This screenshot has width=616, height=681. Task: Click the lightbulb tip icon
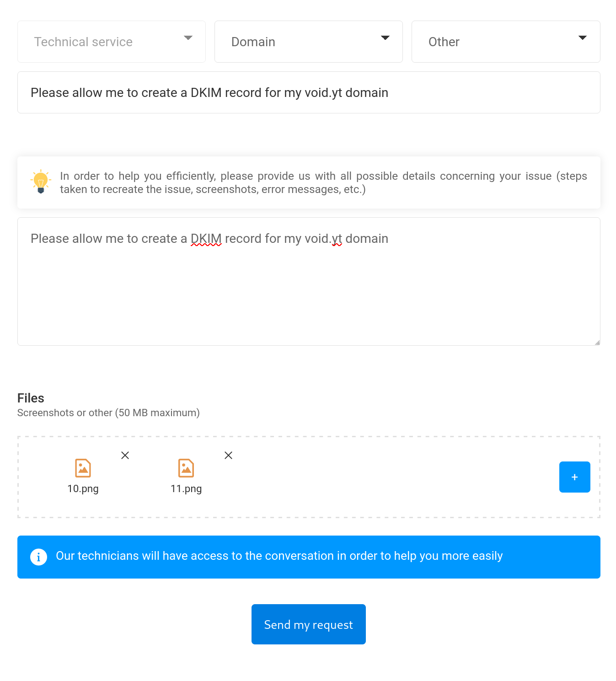(41, 182)
